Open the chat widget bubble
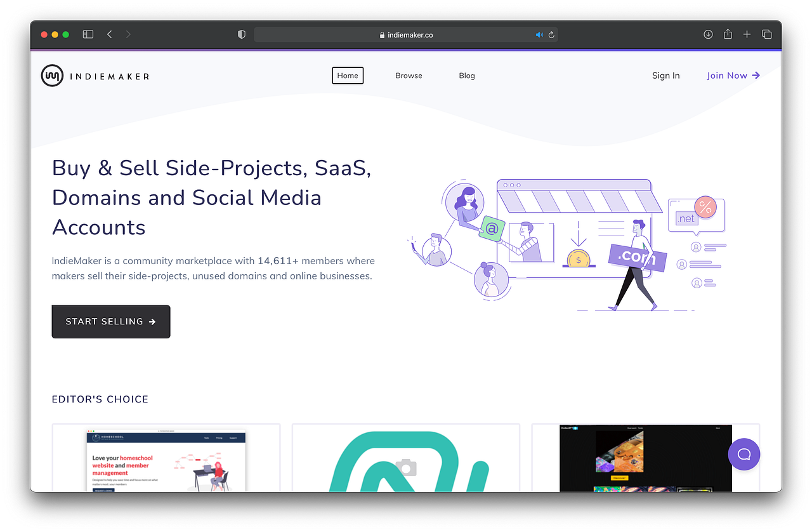 (x=743, y=454)
